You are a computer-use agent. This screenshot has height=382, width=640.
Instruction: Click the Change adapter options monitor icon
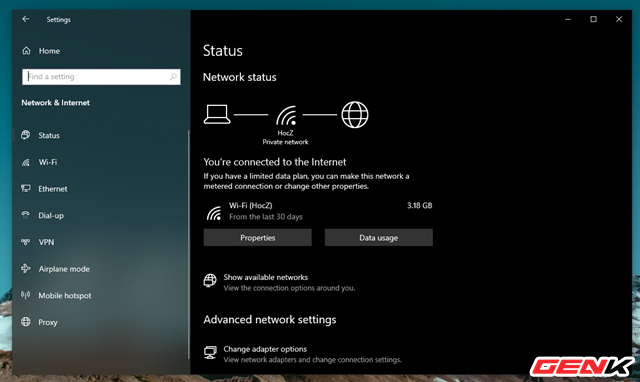(210, 352)
